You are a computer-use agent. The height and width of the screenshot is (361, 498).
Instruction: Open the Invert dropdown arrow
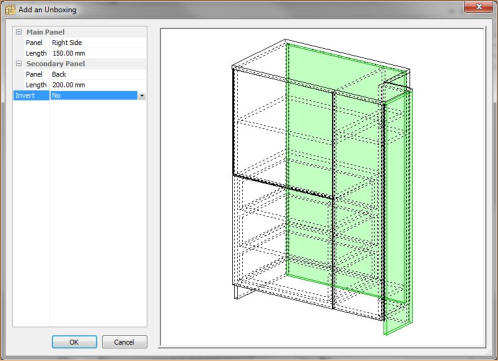pyautogui.click(x=142, y=96)
